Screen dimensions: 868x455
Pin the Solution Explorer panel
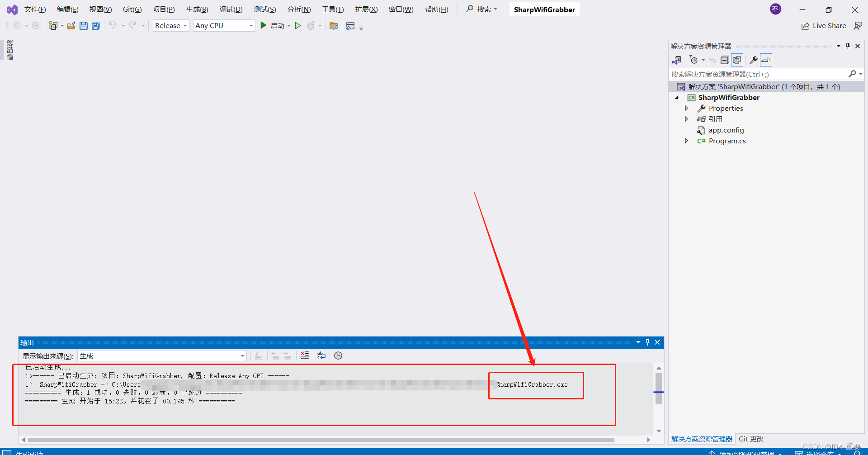(x=848, y=46)
